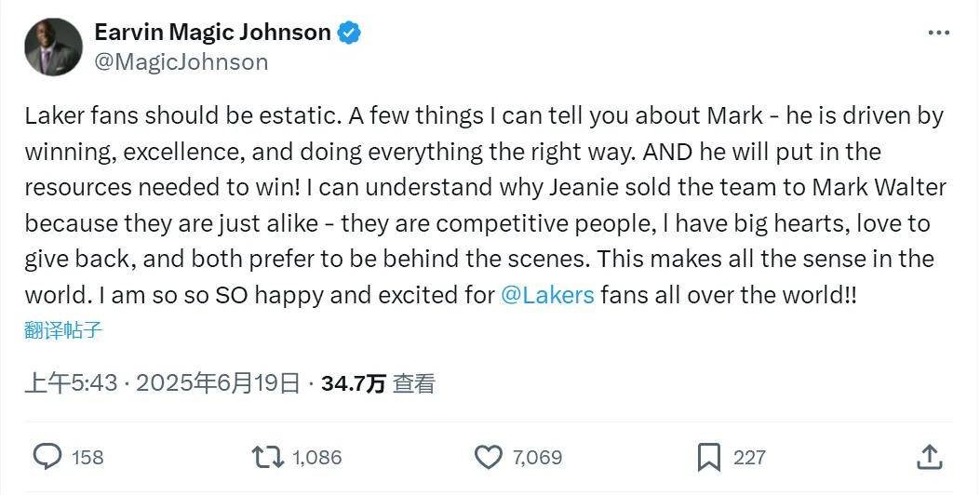Open the three-dot more options menu
980x495 pixels.
pyautogui.click(x=938, y=33)
